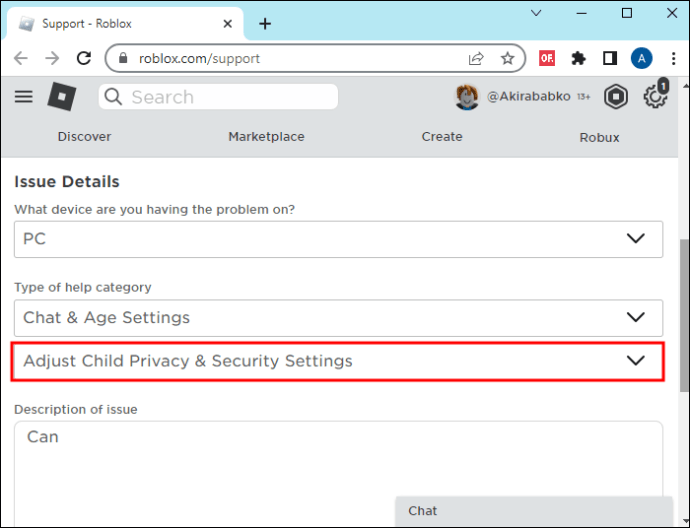The image size is (690, 528).
Task: Click the search magnifier icon
Action: (113, 96)
